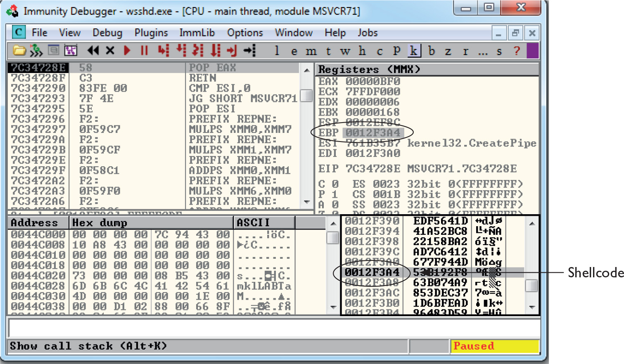Image resolution: width=624 pixels, height=364 pixels.
Task: Show Executable modules with the 'e' button
Action: click(294, 51)
